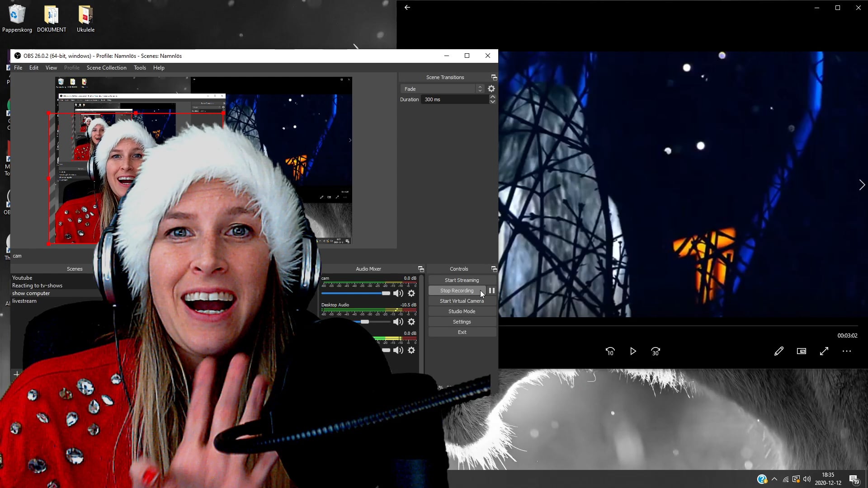
Task: Mute the cam audio source
Action: coord(398,293)
